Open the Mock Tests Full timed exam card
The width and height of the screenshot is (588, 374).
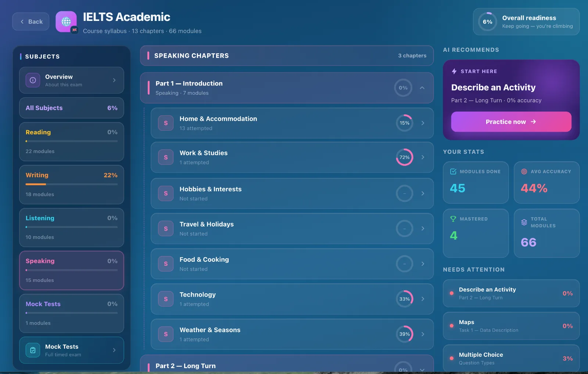72,350
